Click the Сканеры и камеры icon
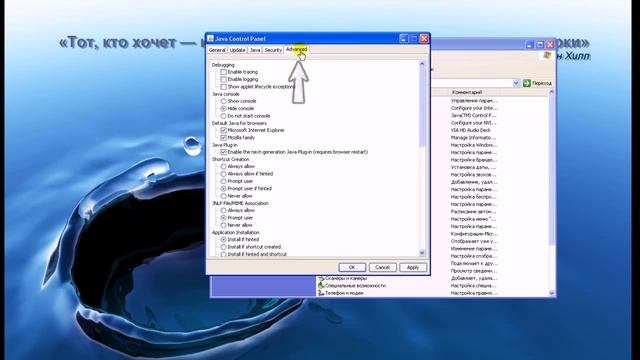640x360 pixels. (321, 278)
